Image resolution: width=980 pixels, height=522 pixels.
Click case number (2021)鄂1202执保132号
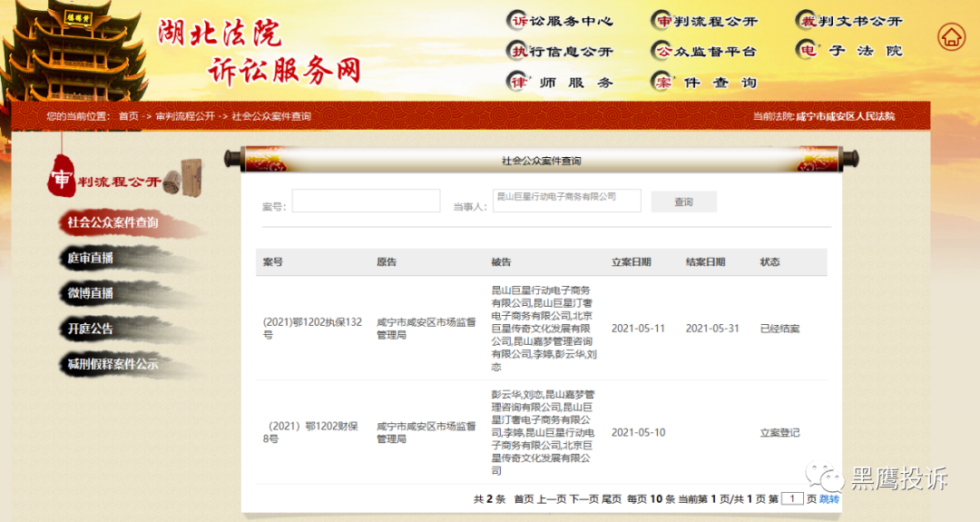coord(312,329)
